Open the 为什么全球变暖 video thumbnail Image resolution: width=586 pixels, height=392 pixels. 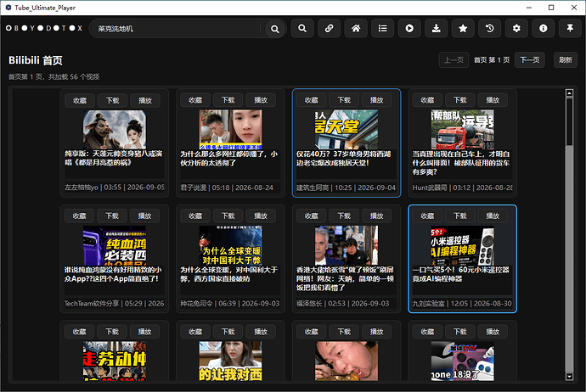tap(231, 245)
